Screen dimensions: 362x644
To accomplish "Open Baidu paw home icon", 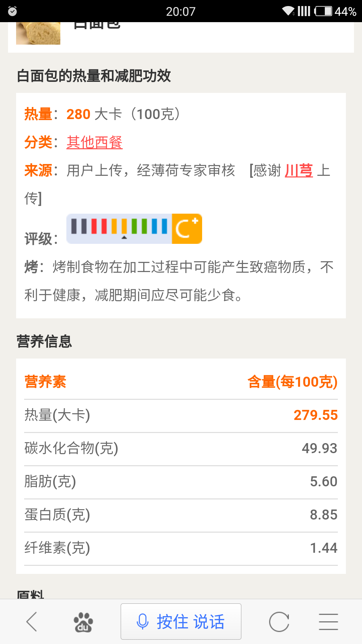I will (x=83, y=622).
